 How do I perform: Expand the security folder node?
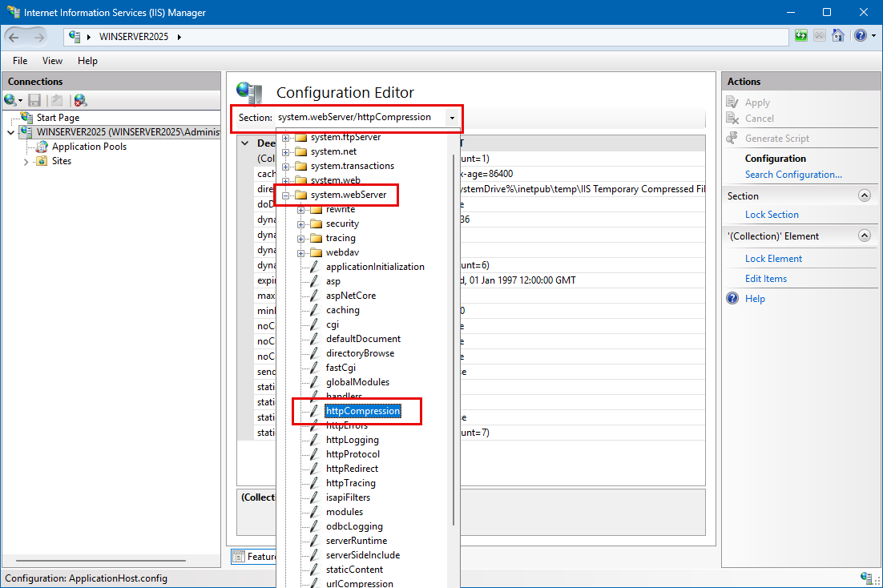(301, 224)
